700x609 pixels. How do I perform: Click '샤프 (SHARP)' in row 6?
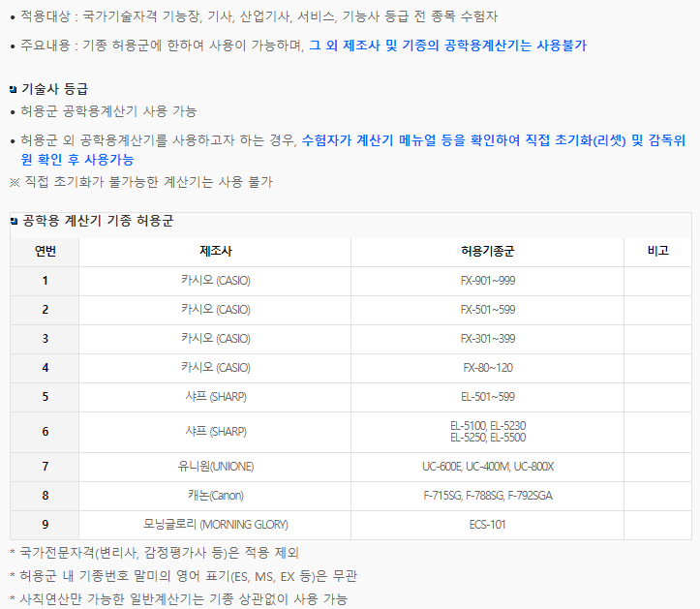click(x=215, y=432)
